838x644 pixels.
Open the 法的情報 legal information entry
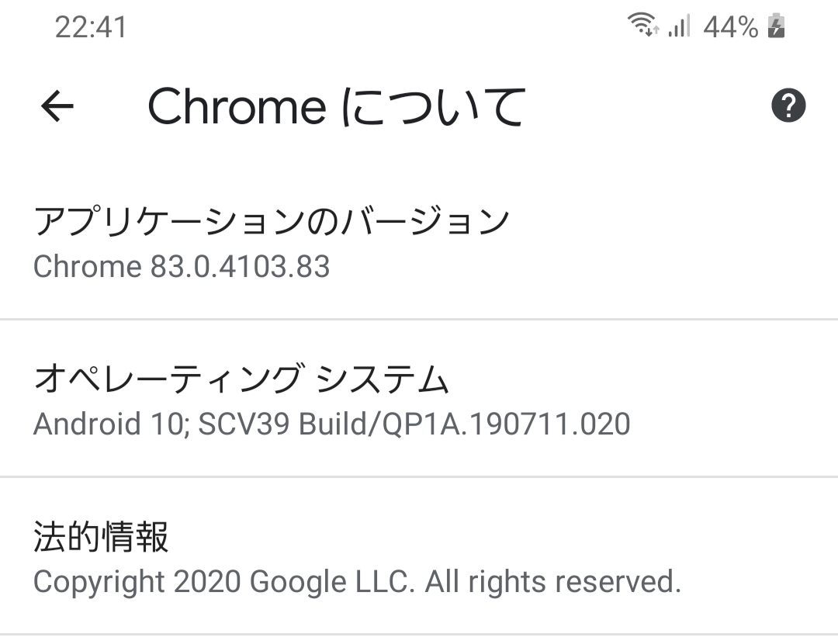(x=101, y=537)
